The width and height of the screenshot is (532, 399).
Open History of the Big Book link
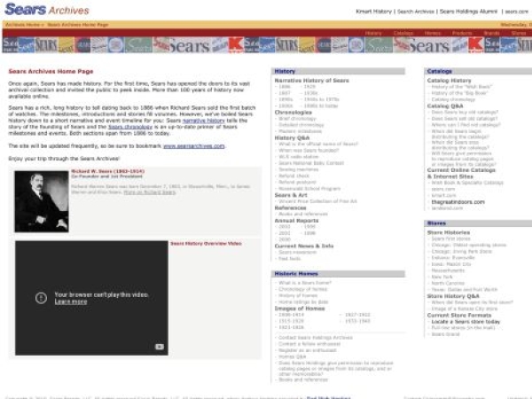(x=460, y=93)
